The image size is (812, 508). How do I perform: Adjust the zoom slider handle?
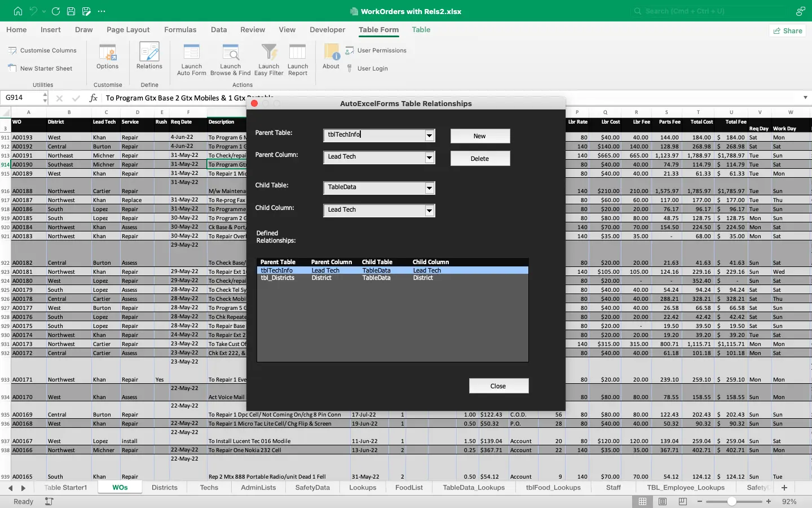tap(731, 501)
